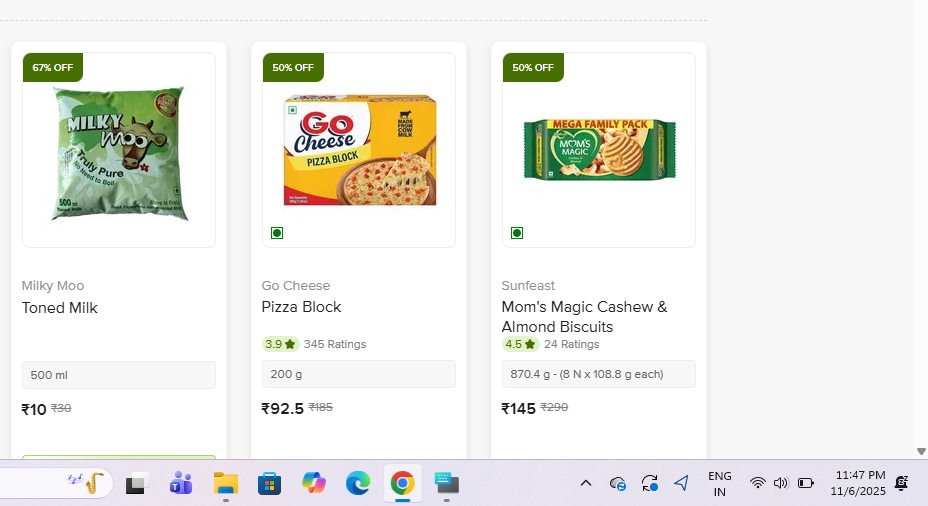
Task: Show hidden system tray icons
Action: pyautogui.click(x=586, y=484)
